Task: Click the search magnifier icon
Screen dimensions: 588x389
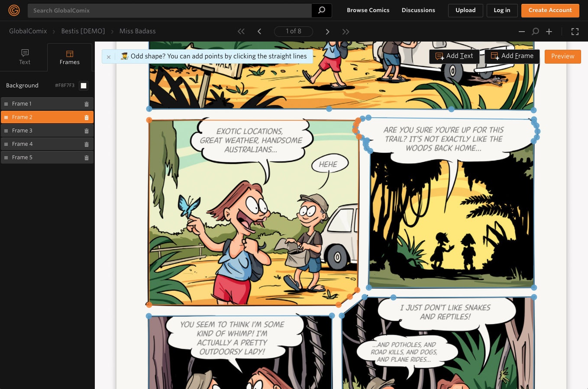Action: [x=321, y=10]
